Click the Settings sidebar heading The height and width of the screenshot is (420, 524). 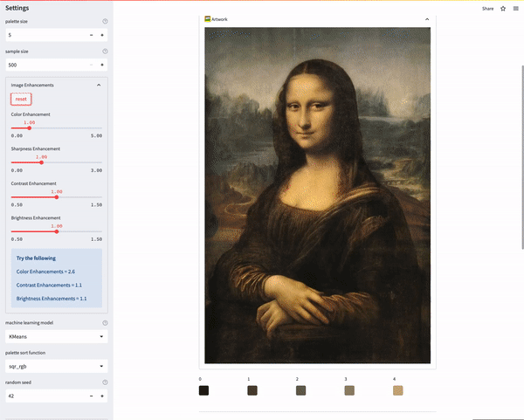click(x=17, y=8)
